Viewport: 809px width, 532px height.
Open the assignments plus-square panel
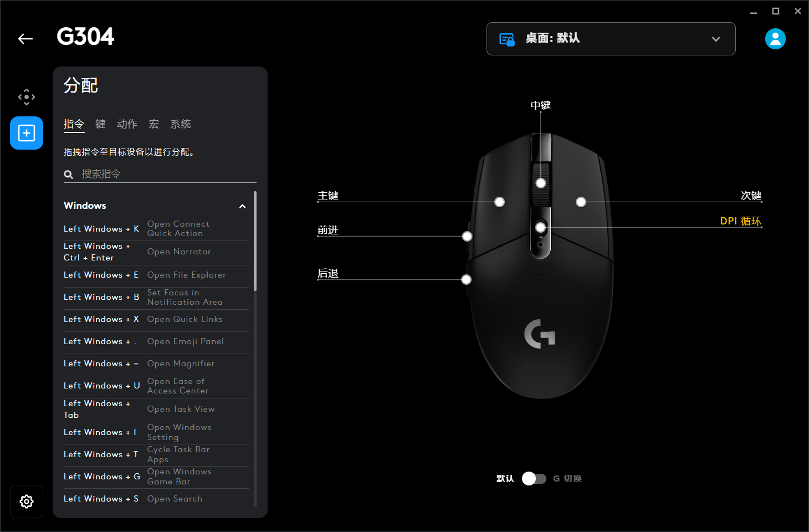[27, 133]
